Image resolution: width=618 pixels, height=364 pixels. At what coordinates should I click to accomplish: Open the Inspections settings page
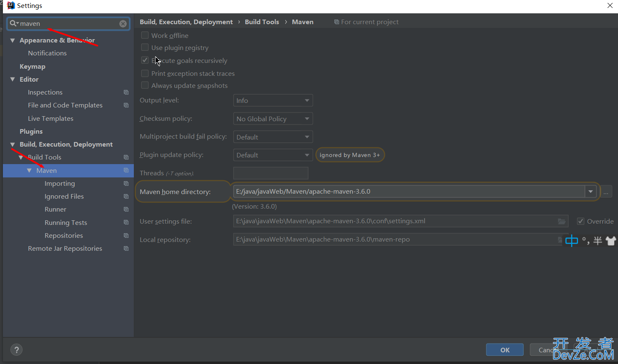pyautogui.click(x=45, y=92)
